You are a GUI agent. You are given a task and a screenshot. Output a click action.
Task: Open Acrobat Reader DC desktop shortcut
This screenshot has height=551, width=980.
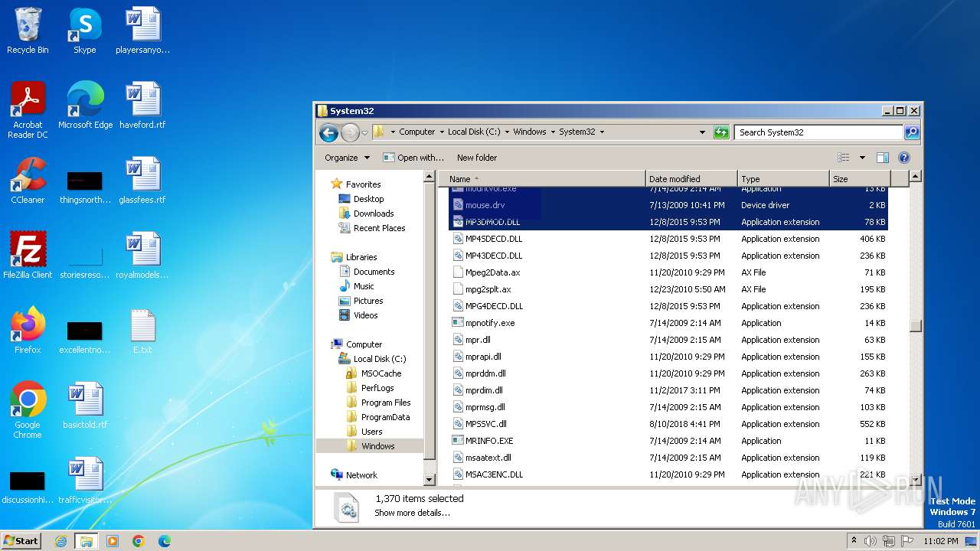pyautogui.click(x=28, y=110)
